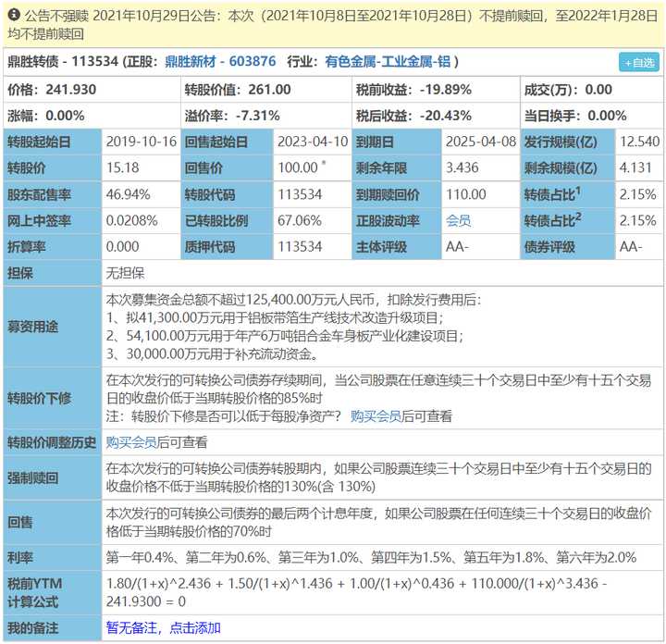Open industry link 有色金属-工业金属-铝
Viewport: 666px width, 644px height.
coord(388,62)
